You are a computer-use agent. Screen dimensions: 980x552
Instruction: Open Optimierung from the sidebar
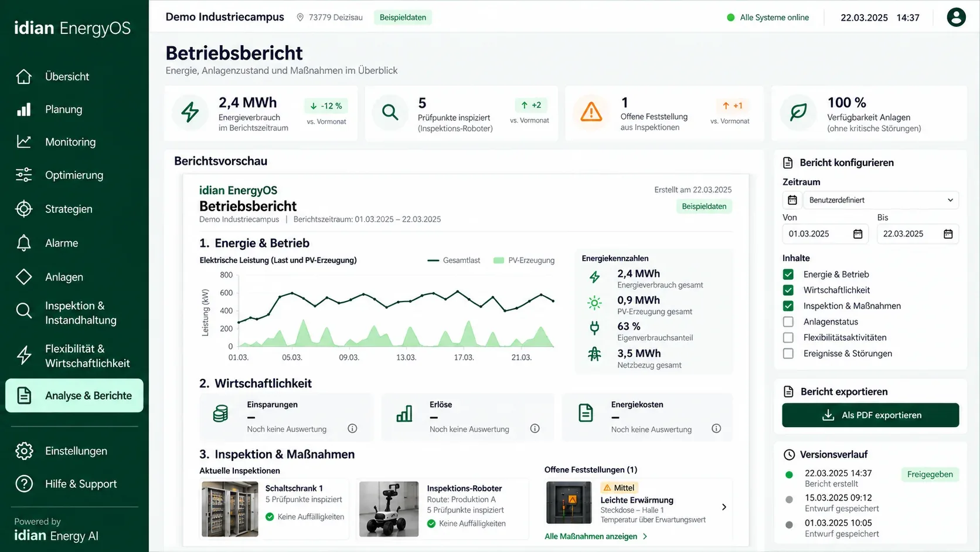click(x=74, y=175)
